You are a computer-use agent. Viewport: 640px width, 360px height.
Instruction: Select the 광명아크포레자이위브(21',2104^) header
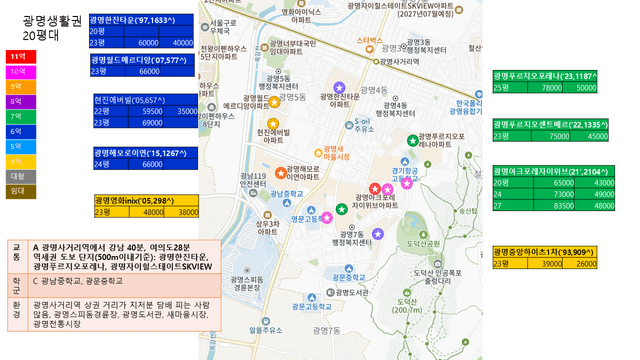tap(553, 171)
